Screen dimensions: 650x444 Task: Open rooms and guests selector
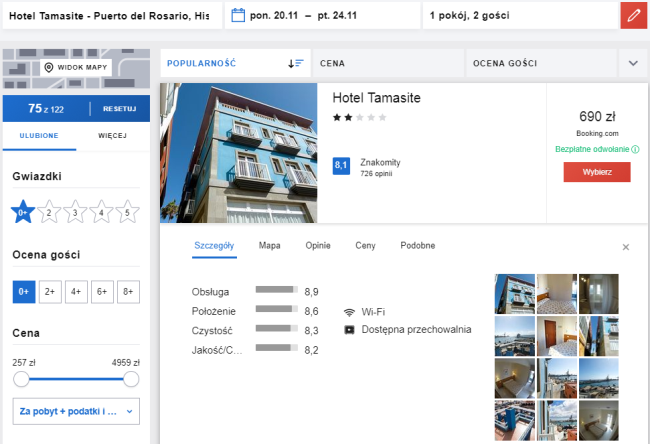point(515,16)
